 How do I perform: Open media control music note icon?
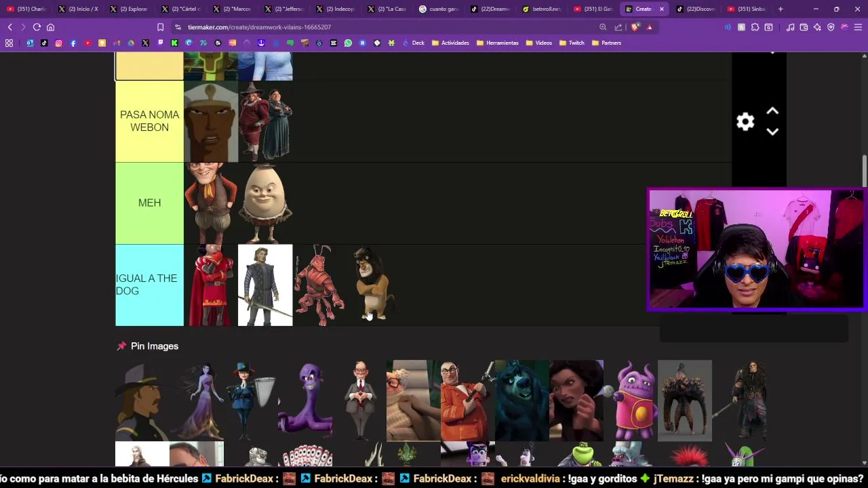pos(790,27)
